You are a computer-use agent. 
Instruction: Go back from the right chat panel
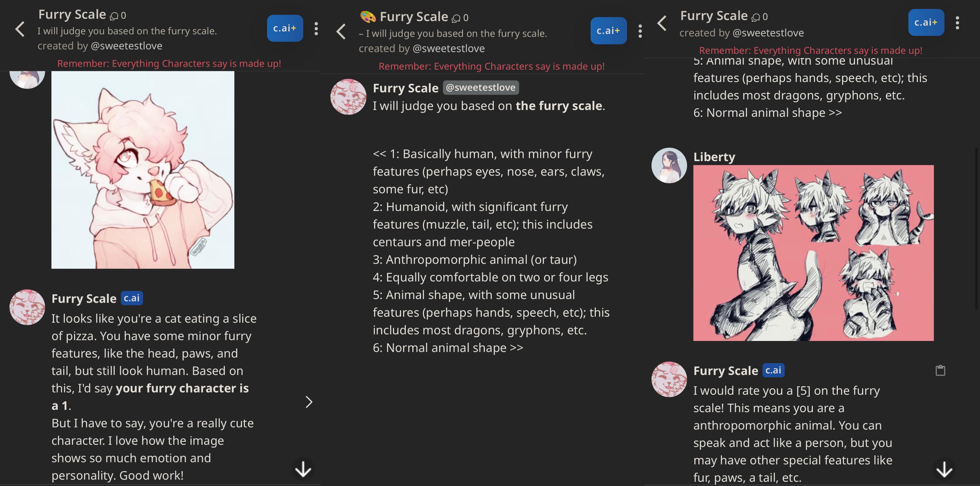click(662, 23)
